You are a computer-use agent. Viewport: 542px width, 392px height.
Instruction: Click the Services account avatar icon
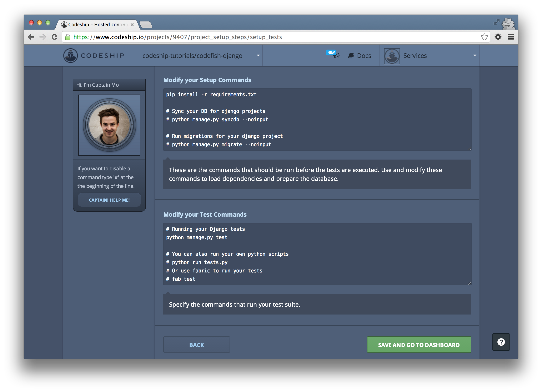392,56
